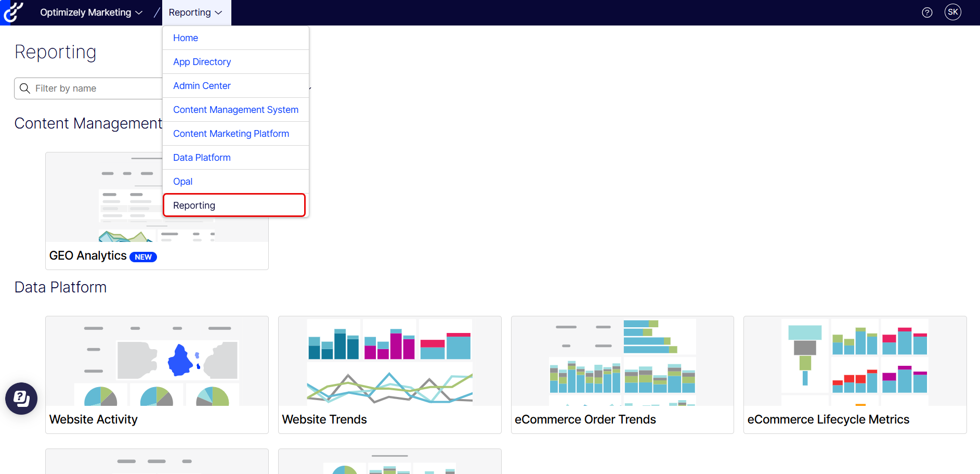Open the SK user avatar menu
Screen dimensions: 980x474
pos(952,12)
